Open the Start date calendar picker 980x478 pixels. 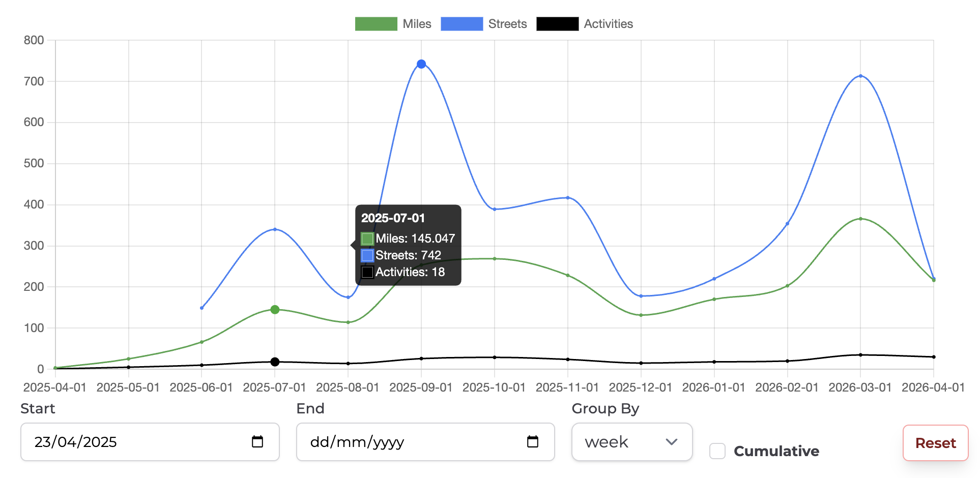[257, 442]
